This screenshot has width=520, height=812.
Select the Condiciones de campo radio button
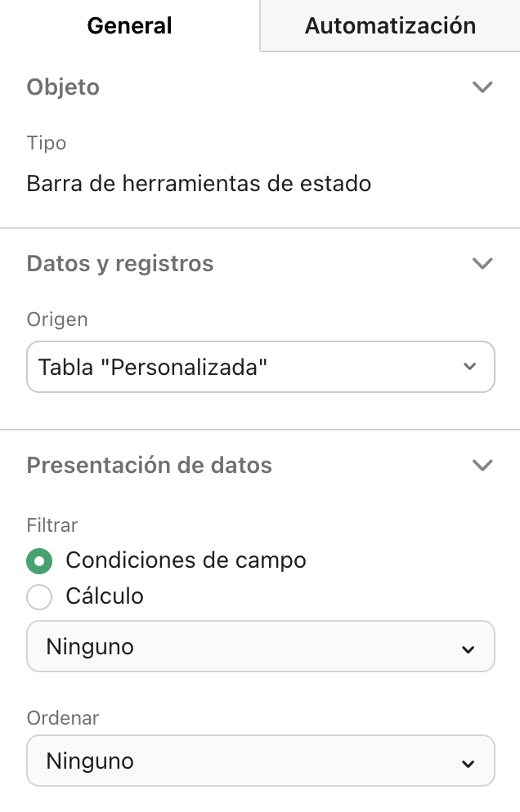point(39,561)
